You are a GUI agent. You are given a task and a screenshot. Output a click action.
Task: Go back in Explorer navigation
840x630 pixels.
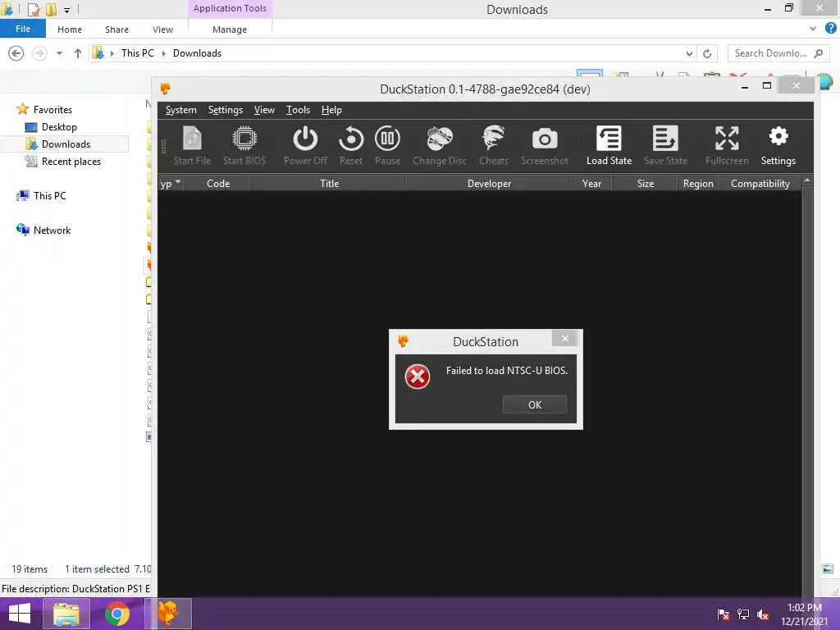[16, 53]
